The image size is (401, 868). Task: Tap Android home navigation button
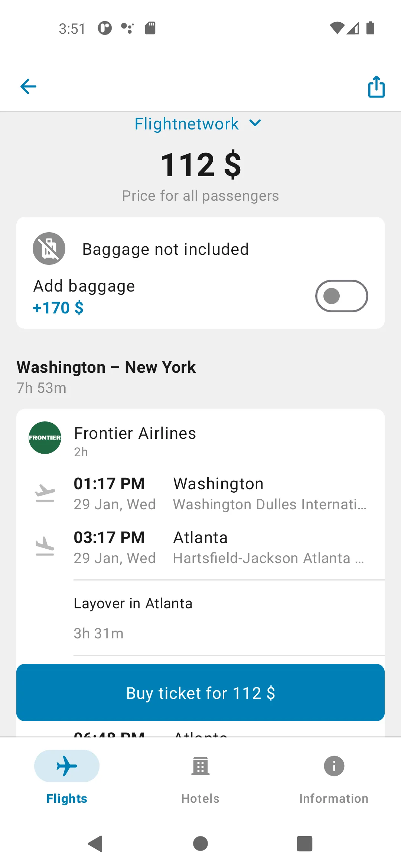click(200, 844)
